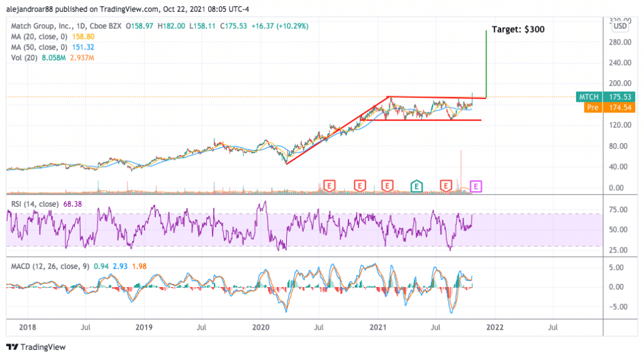Click the 2019 label on time axis
The image size is (644, 358).
144,327
